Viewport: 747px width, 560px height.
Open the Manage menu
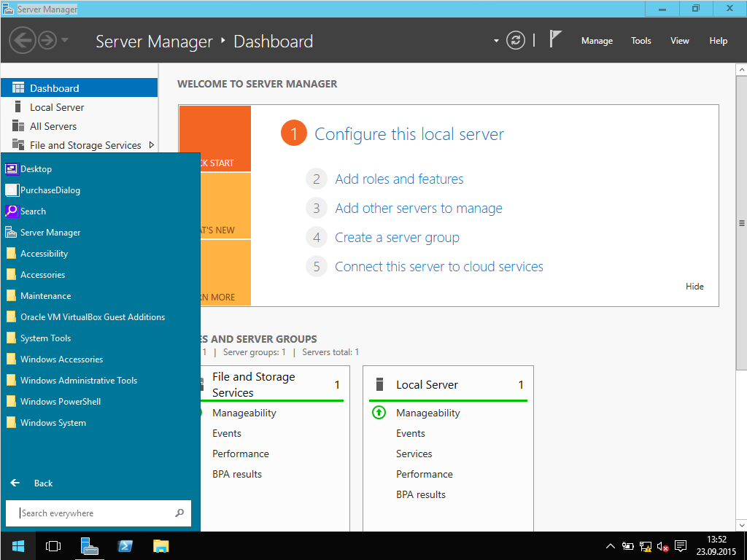597,41
